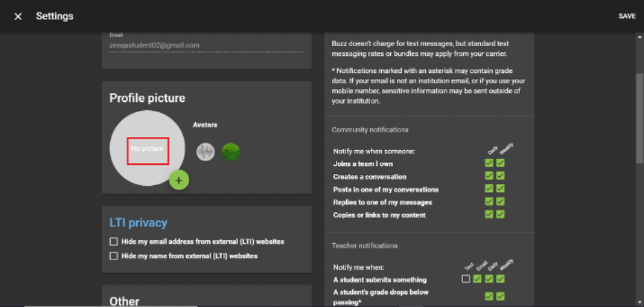Click the vertical scrollbar thumb
The height and width of the screenshot is (307, 644).
(x=639, y=118)
